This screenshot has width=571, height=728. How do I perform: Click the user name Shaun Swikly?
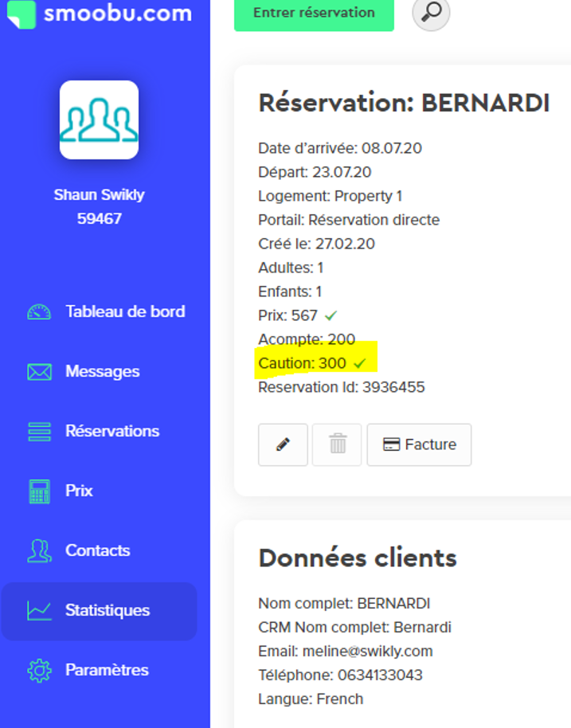99,194
